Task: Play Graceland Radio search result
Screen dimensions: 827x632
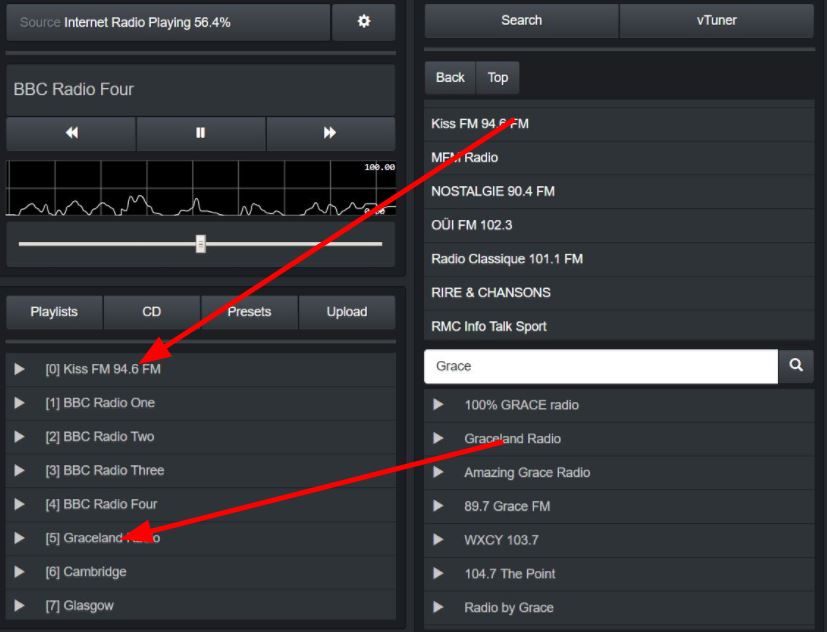Action: tap(438, 438)
